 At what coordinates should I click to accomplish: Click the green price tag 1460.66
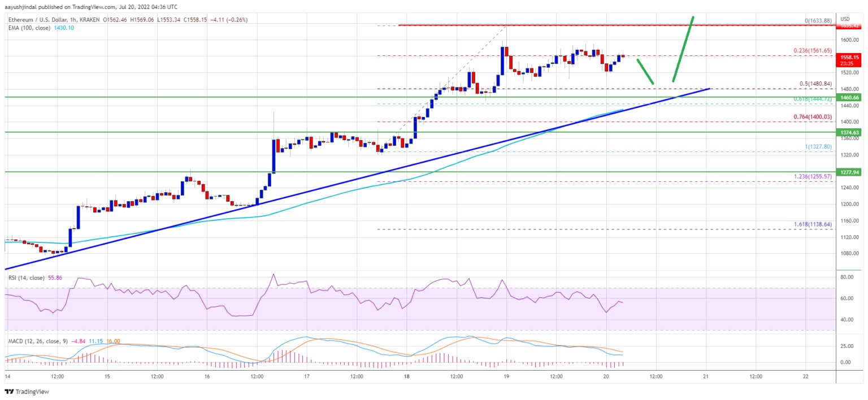click(849, 97)
